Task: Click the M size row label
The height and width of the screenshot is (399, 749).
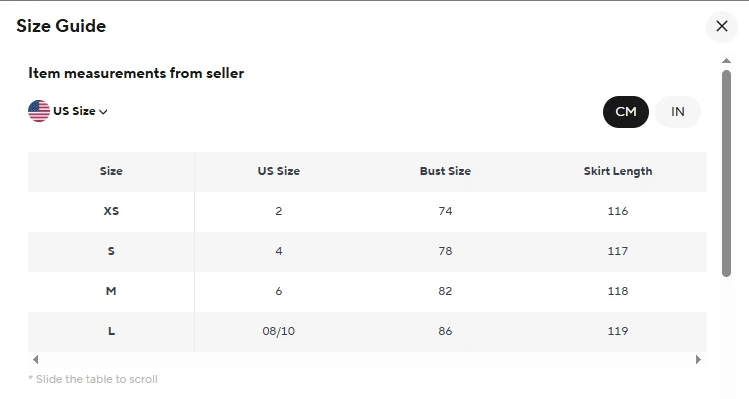Action: (x=111, y=291)
